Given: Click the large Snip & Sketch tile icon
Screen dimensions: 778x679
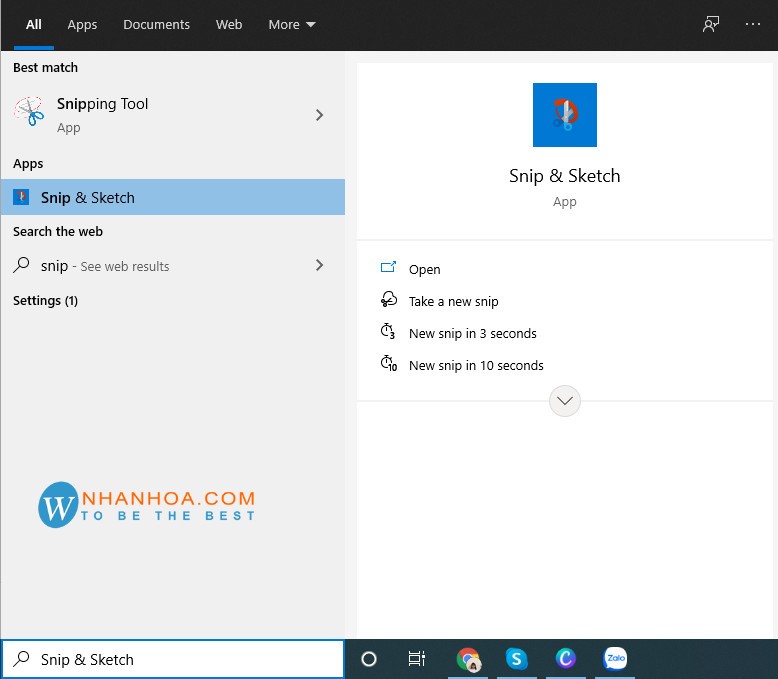Looking at the screenshot, I should coord(565,115).
